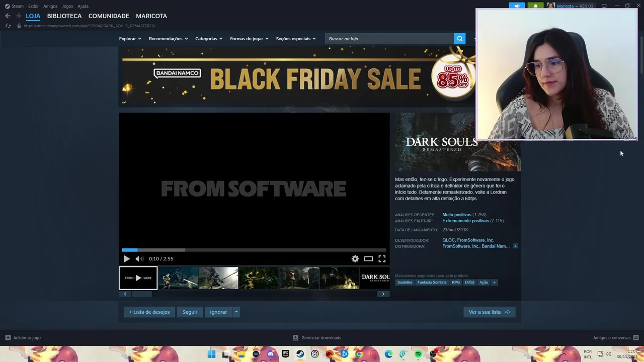The height and width of the screenshot is (362, 644).
Task: Open Google Chrome from taskbar
Action: click(359, 354)
